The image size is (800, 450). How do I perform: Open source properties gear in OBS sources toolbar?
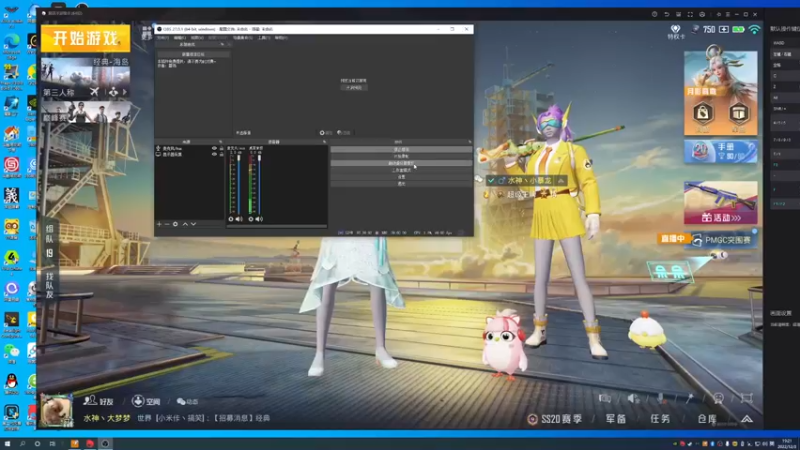(x=176, y=224)
